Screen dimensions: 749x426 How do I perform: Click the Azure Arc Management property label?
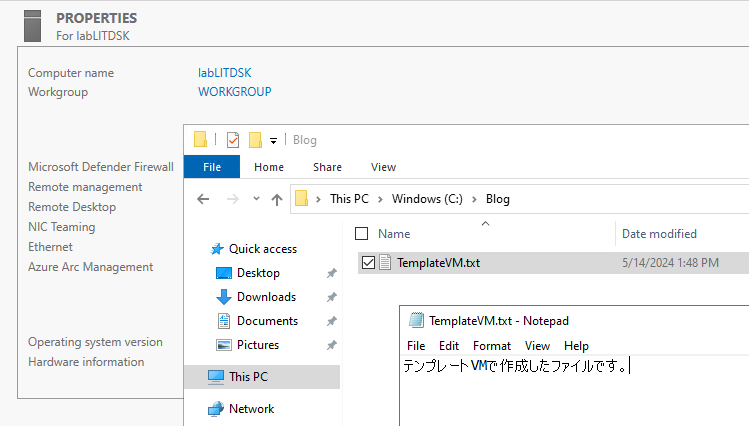pos(91,267)
